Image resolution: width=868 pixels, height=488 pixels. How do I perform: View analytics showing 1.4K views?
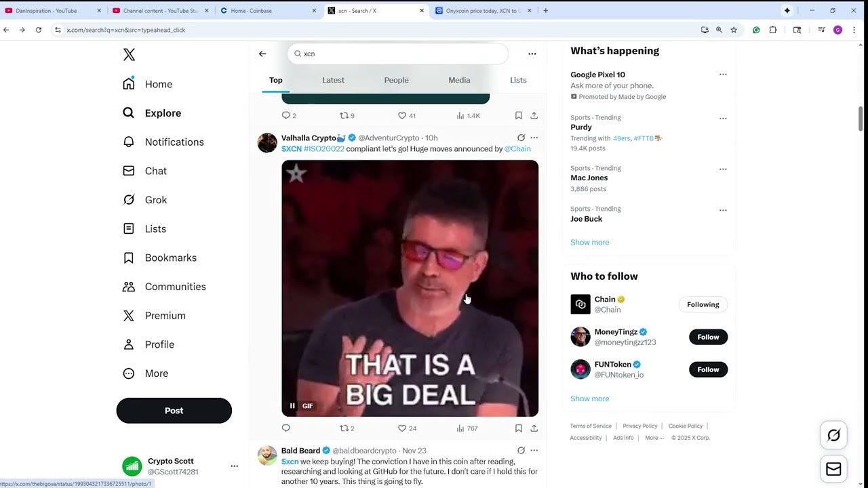pos(468,116)
